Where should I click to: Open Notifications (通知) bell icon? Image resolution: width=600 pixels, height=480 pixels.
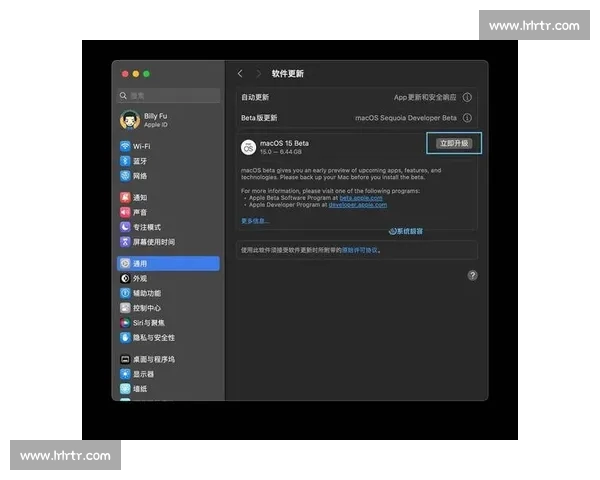pyautogui.click(x=125, y=198)
